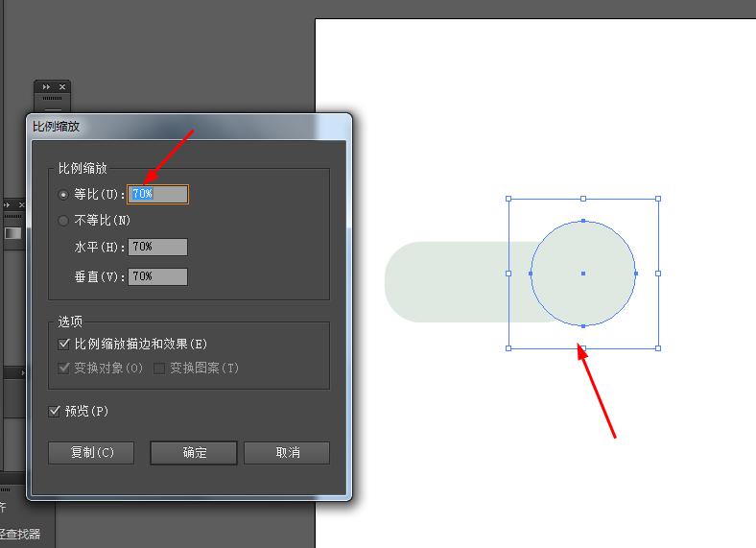Image resolution: width=756 pixels, height=548 pixels.
Task: Click the top-middle bounding box handle
Action: point(583,199)
